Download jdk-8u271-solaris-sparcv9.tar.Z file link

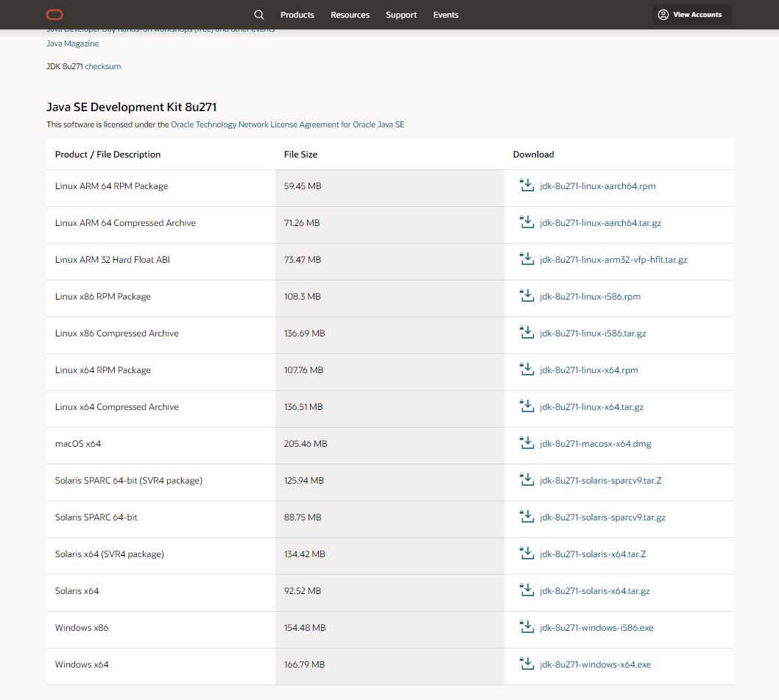click(601, 481)
